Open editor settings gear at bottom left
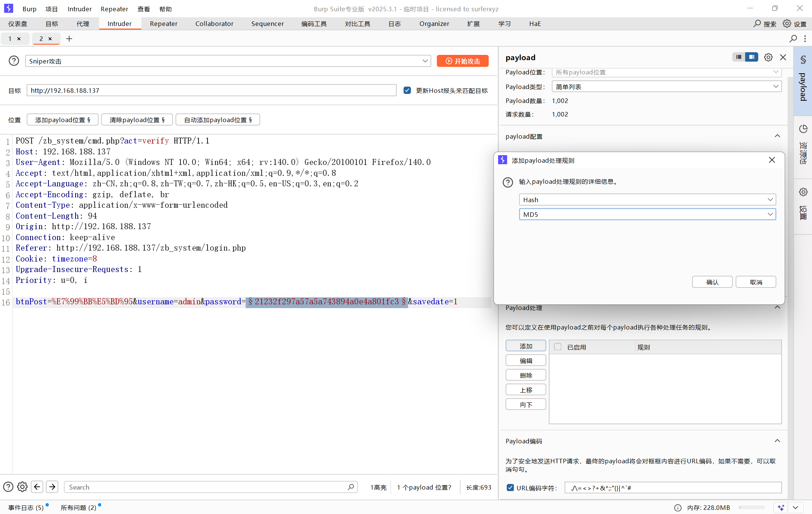 pos(22,487)
